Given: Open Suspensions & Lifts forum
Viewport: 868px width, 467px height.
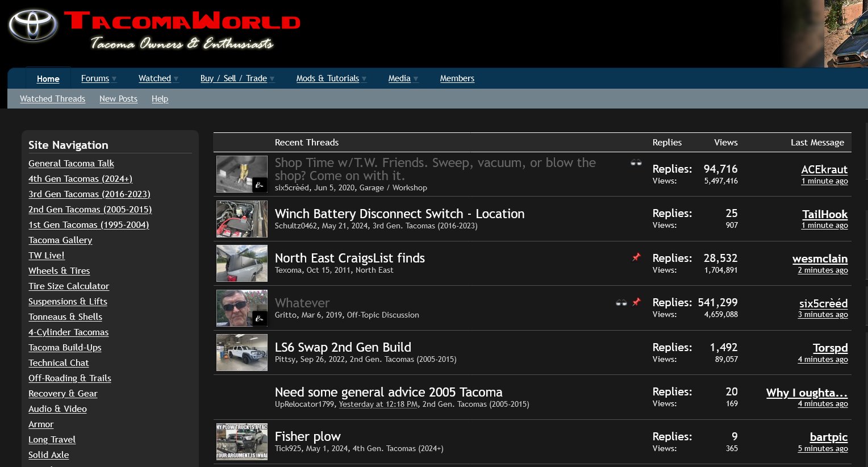Looking at the screenshot, I should click(68, 302).
